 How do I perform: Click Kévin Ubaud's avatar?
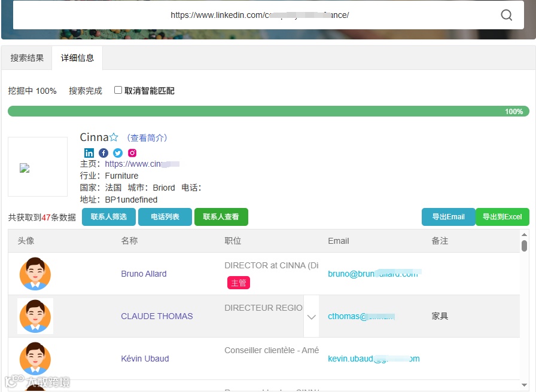35,359
